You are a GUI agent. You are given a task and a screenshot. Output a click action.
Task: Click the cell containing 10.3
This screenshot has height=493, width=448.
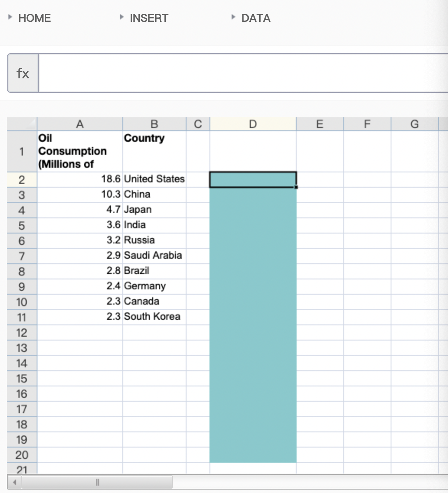pos(80,195)
